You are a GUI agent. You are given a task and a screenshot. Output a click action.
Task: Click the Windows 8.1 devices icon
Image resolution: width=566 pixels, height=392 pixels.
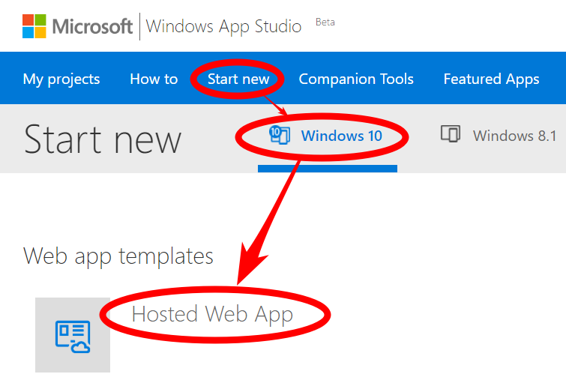(450, 135)
